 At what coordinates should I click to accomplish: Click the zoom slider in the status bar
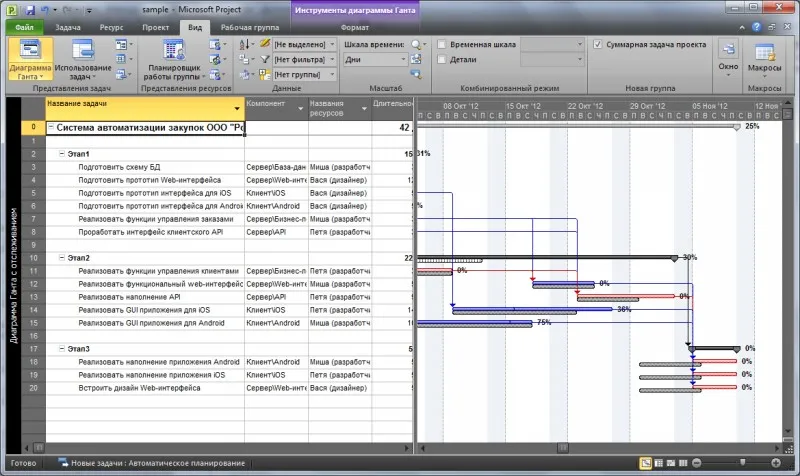coord(736,463)
